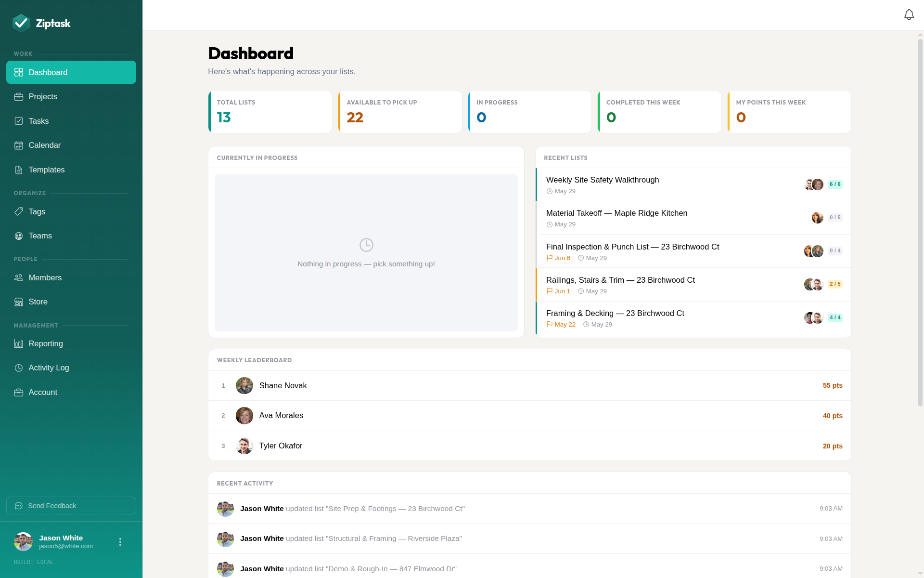The width and height of the screenshot is (924, 578).
Task: Open Reporting in Management
Action: 71,343
